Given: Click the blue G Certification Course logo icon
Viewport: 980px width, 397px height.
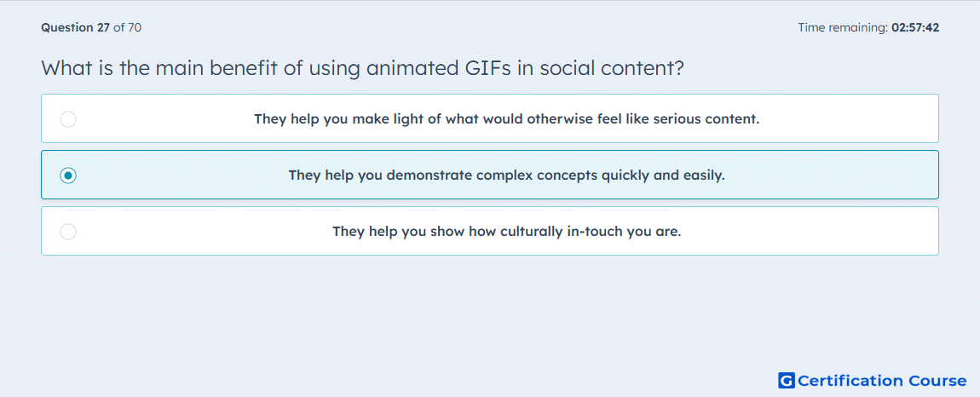Looking at the screenshot, I should pyautogui.click(x=787, y=381).
